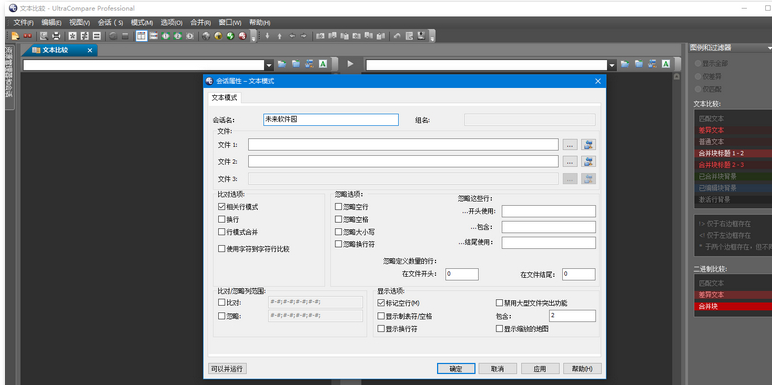Click the save disk icon in toolbar
The width and height of the screenshot is (772, 385).
(x=421, y=35)
